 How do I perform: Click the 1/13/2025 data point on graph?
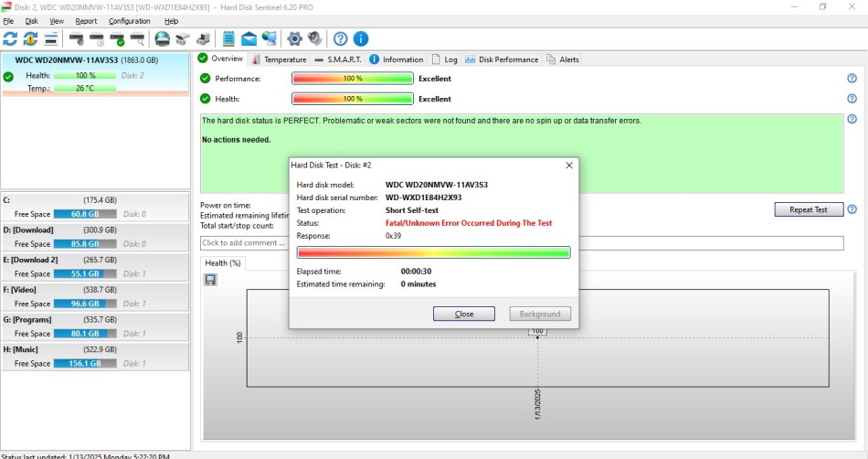point(537,337)
